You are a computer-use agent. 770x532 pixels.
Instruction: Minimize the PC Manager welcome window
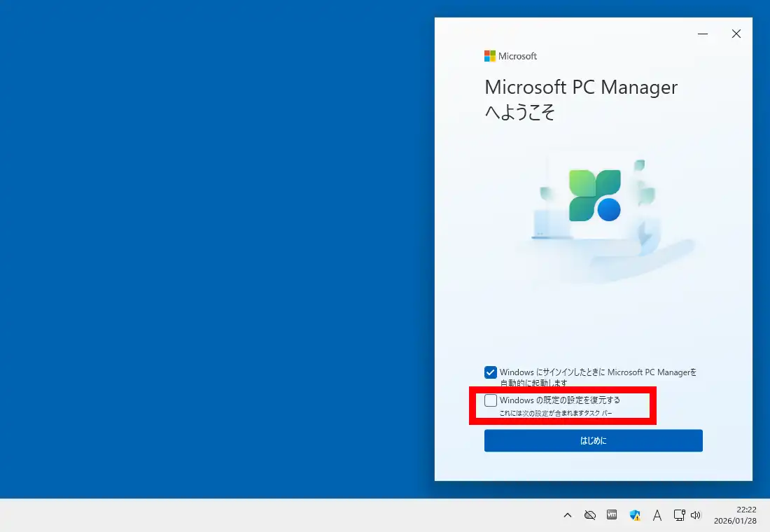tap(703, 34)
